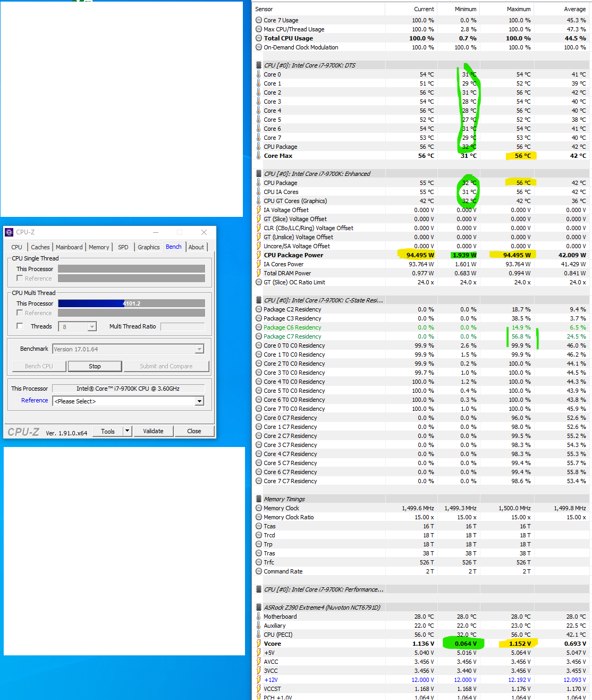Click the thermometer icon beside Core Max

coord(259,156)
